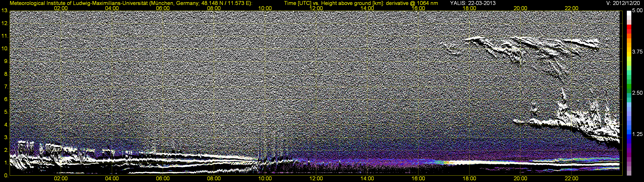The image size is (644, 182).
Task: Select the 10:00 label on the lower time axis
Action: click(x=265, y=179)
